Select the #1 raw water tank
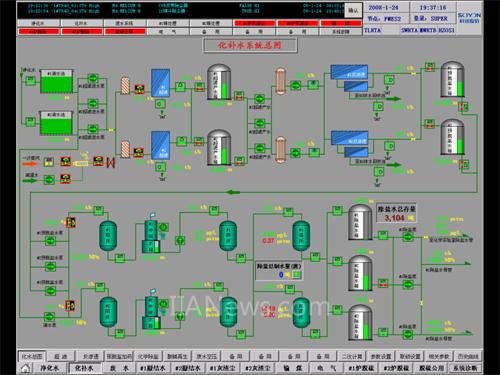 point(56,82)
